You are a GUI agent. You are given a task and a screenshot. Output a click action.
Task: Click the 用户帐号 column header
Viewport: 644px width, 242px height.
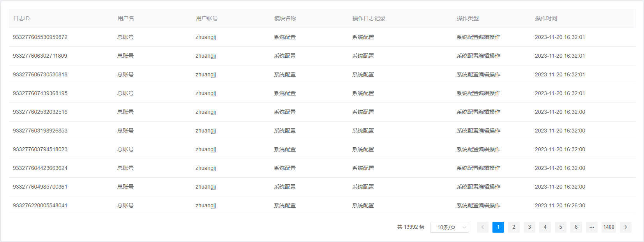(x=206, y=18)
